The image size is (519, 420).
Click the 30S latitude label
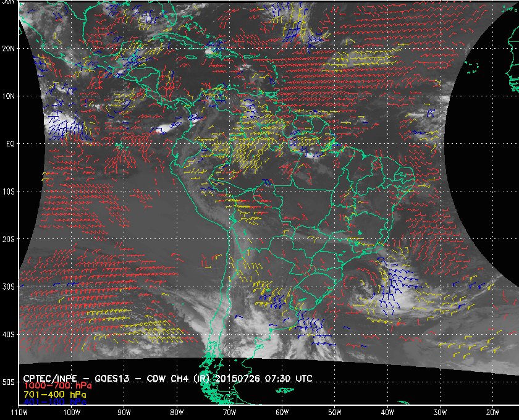tap(8, 287)
